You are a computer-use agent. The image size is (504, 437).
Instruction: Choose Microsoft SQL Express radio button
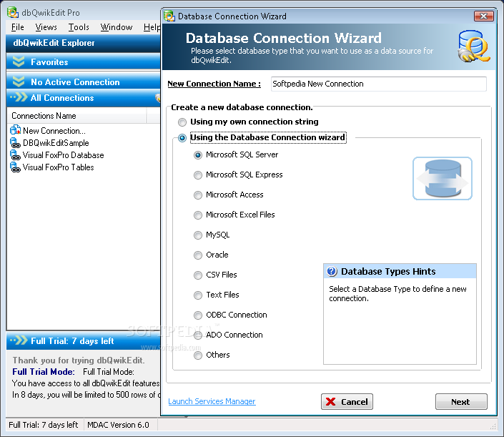pos(198,175)
